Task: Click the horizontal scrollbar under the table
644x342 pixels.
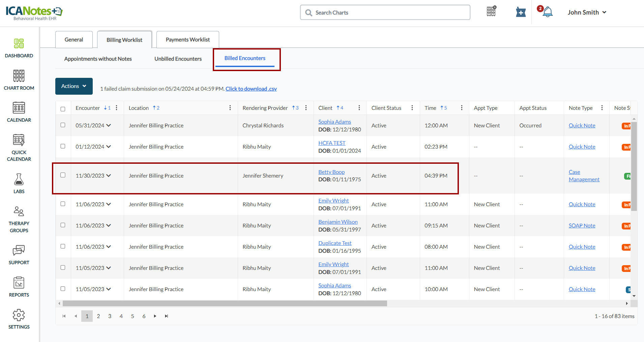Action: pos(225,304)
